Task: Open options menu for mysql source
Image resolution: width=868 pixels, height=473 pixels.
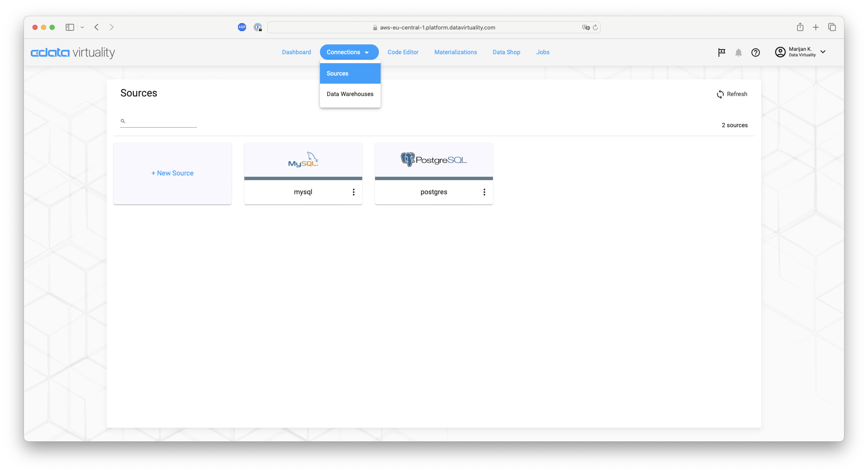Action: pos(354,192)
